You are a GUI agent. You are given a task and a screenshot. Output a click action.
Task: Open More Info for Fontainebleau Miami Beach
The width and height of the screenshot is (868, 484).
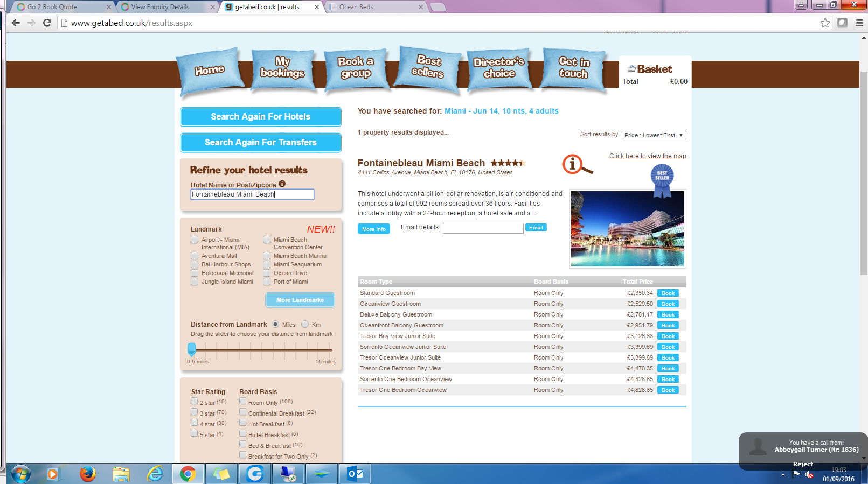click(x=374, y=229)
